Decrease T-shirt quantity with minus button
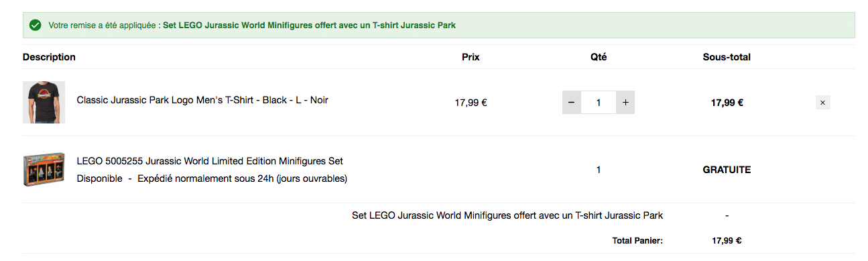The height and width of the screenshot is (261, 868). click(571, 103)
